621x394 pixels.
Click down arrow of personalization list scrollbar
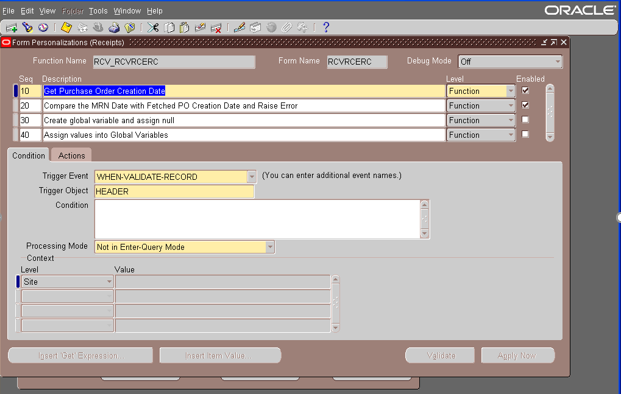coord(550,137)
